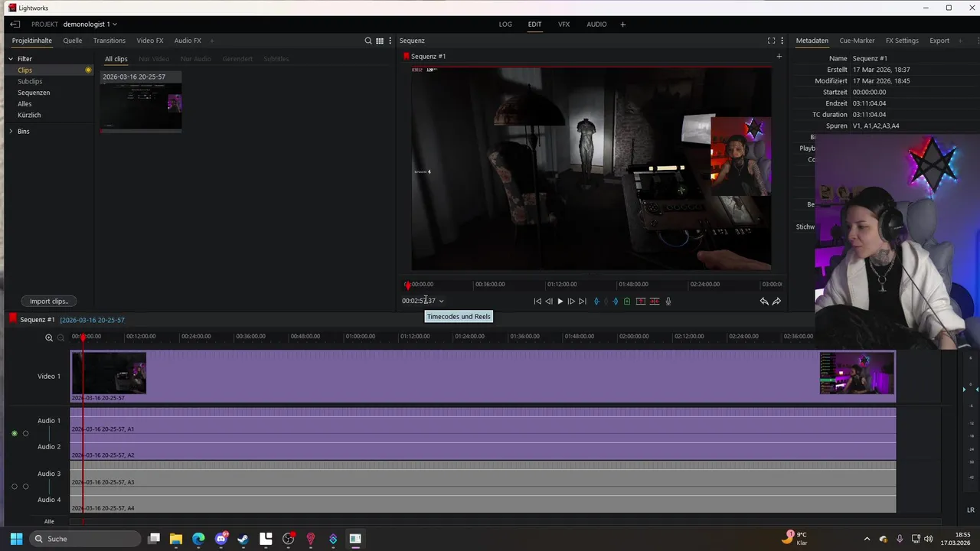
Task: Toggle the hollow circle beside Audio 1/2
Action: (25, 434)
